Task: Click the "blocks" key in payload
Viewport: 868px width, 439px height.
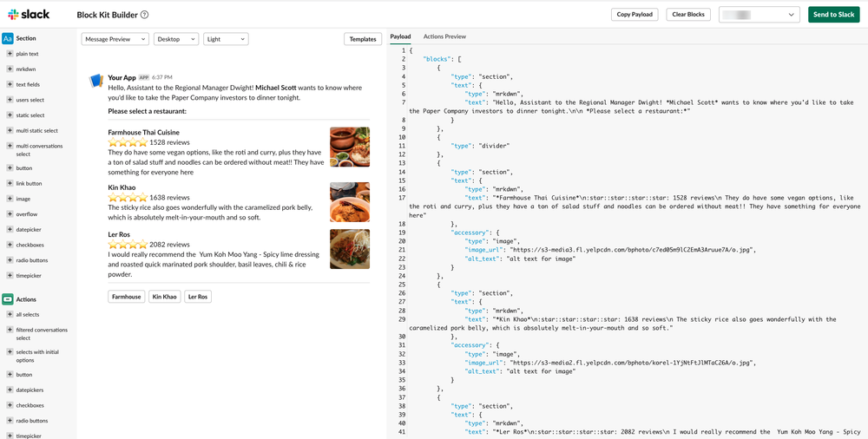Action: pos(437,59)
